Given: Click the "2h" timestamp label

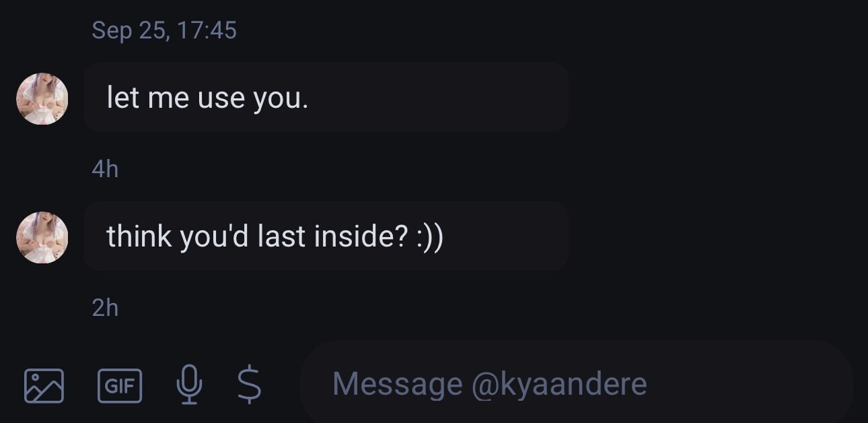Looking at the screenshot, I should (105, 308).
